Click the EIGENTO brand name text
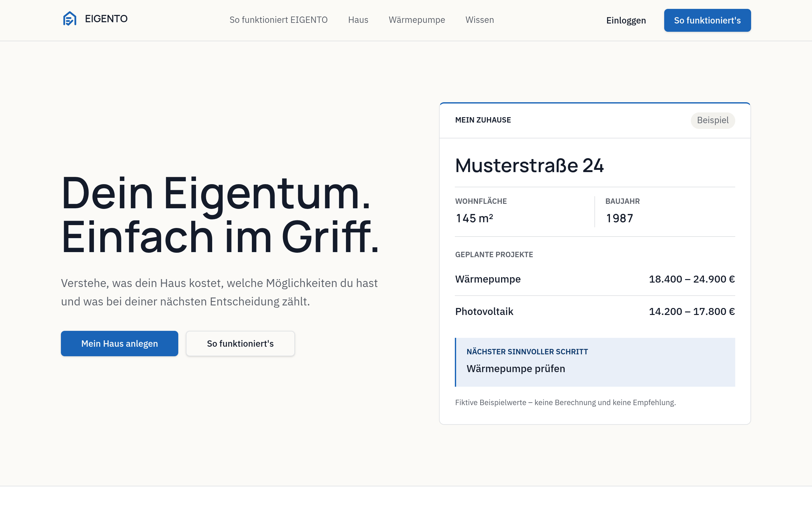The image size is (812, 508). coord(106,19)
